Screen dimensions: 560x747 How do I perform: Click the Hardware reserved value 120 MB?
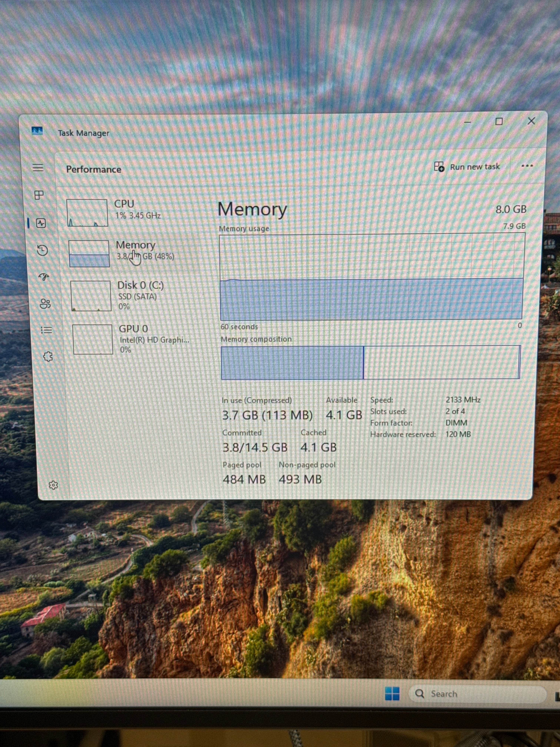pyautogui.click(x=458, y=434)
